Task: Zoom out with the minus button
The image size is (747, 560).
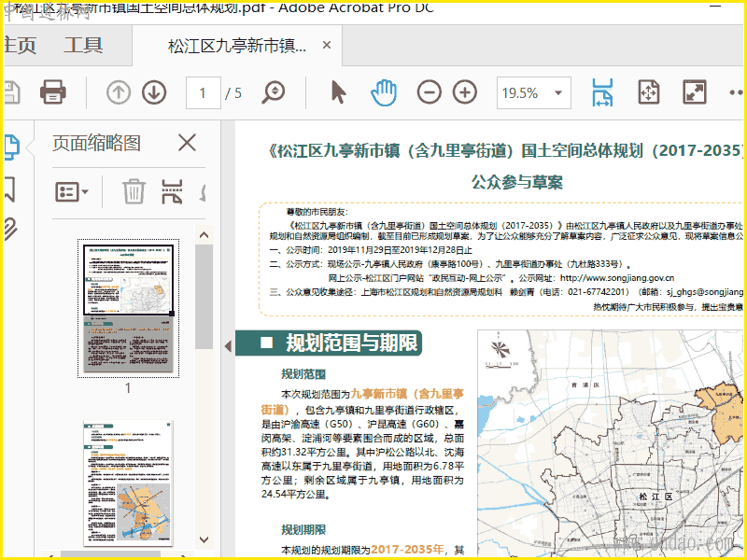Action: [429, 92]
